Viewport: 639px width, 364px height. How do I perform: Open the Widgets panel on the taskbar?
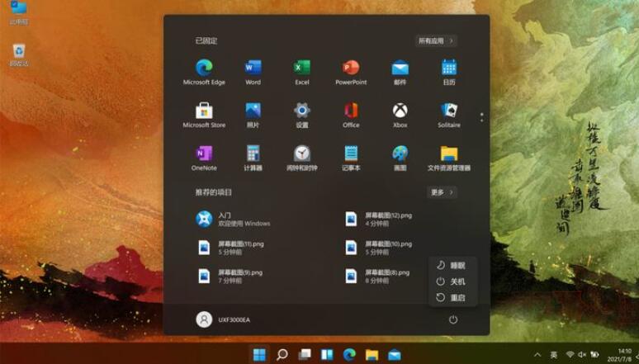(x=327, y=355)
